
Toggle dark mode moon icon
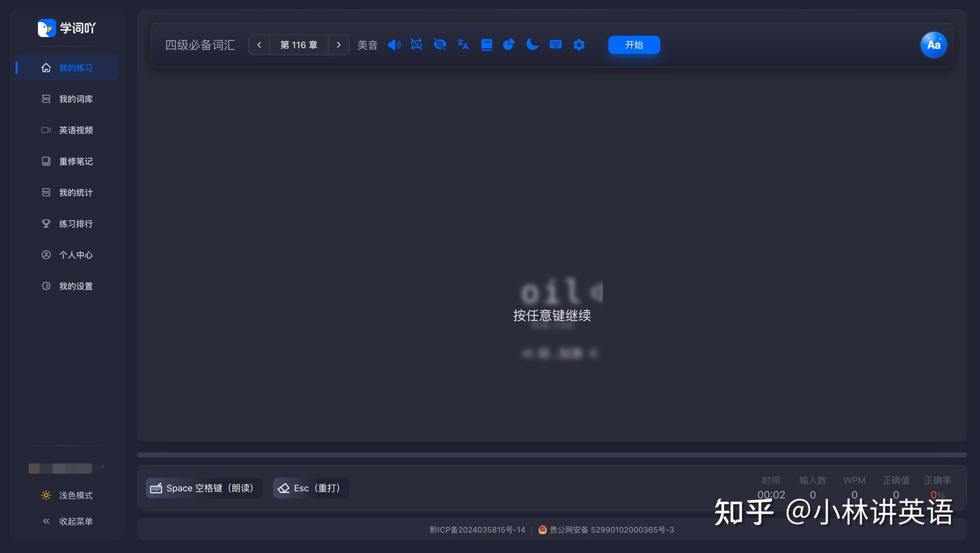[532, 44]
